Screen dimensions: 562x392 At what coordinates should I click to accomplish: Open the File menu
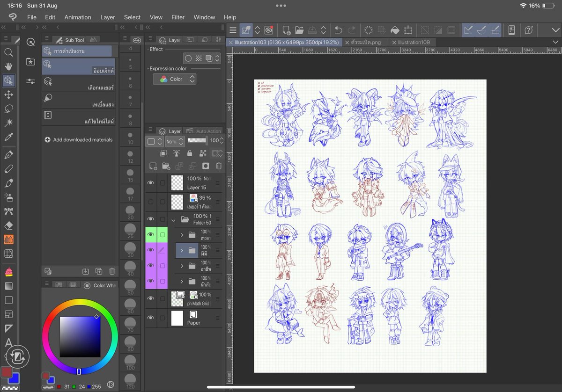(x=32, y=17)
